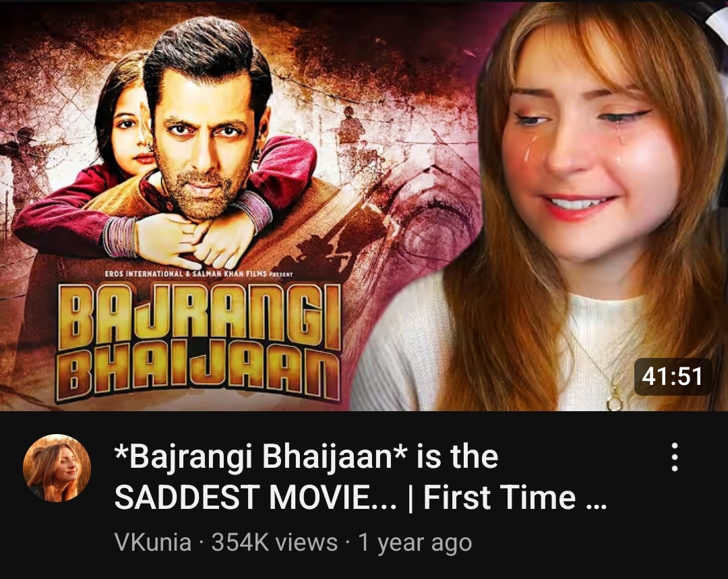Go to the VKunia channel name

[x=153, y=542]
